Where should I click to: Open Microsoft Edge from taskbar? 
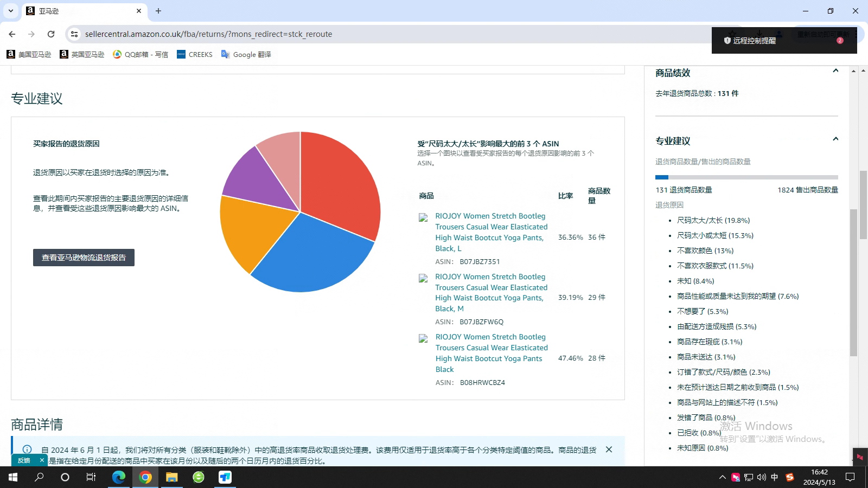tap(118, 477)
